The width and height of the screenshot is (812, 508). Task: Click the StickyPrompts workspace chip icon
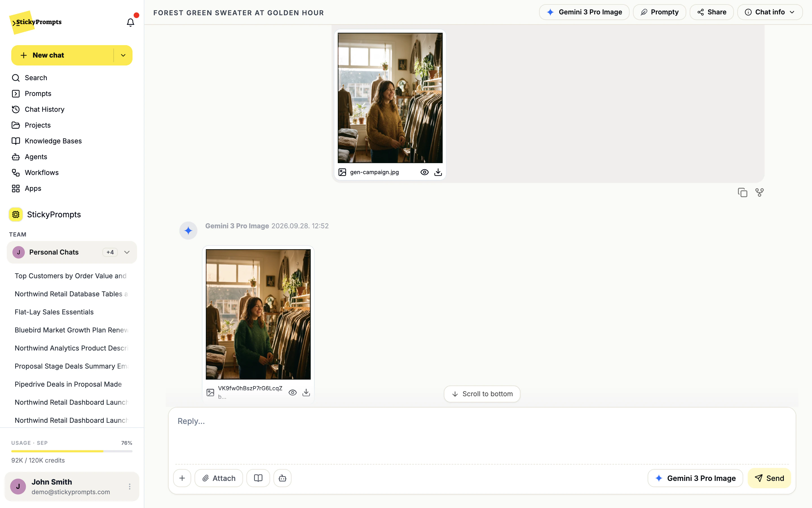click(x=16, y=214)
